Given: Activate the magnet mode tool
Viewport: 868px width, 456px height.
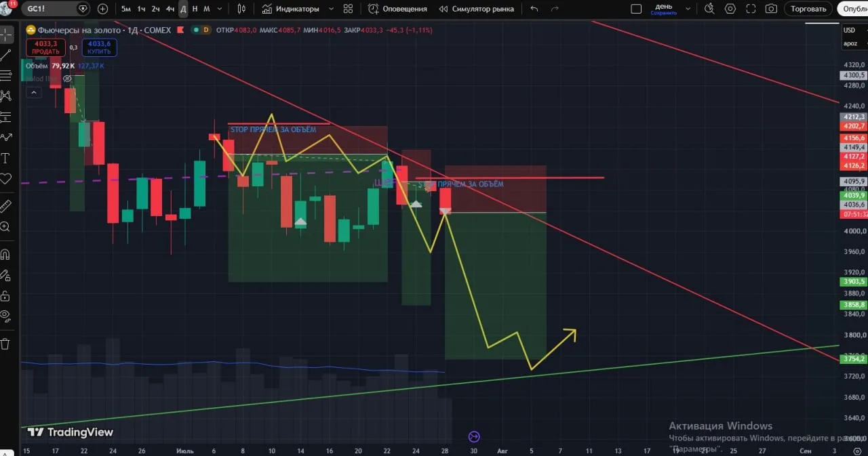Looking at the screenshot, I should click(x=6, y=255).
